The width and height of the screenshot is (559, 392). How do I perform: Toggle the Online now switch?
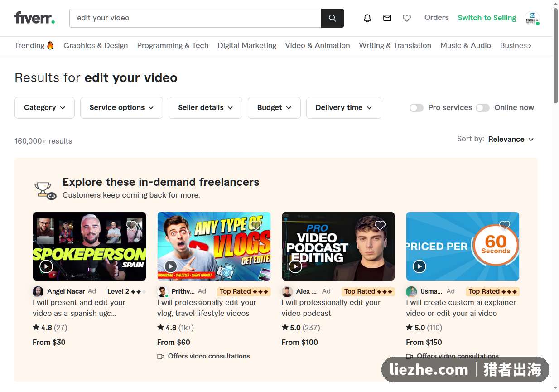(x=482, y=108)
